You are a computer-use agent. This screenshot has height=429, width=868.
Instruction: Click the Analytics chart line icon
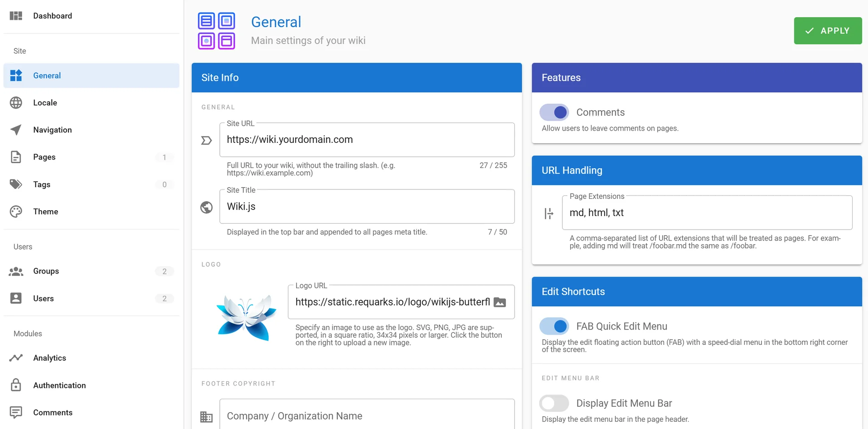pyautogui.click(x=16, y=358)
